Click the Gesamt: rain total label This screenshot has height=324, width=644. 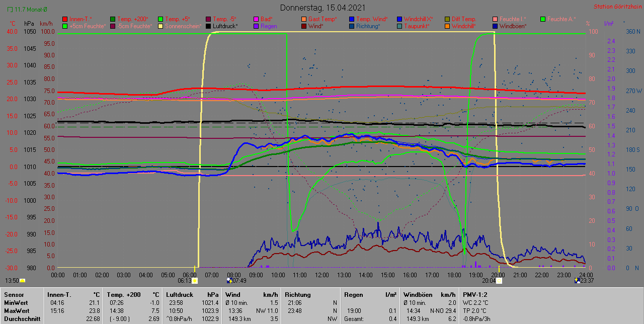[354, 319]
